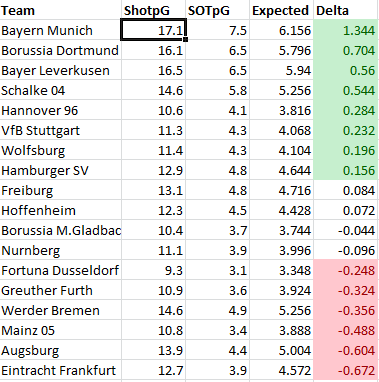Click the ShotpG column header
Image resolution: width=379 pixels, height=382 pixels.
coord(153,10)
